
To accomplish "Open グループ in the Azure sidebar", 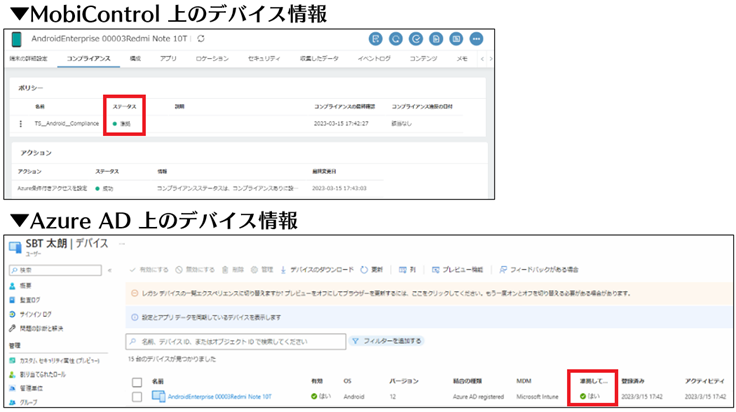I will tap(28, 403).
